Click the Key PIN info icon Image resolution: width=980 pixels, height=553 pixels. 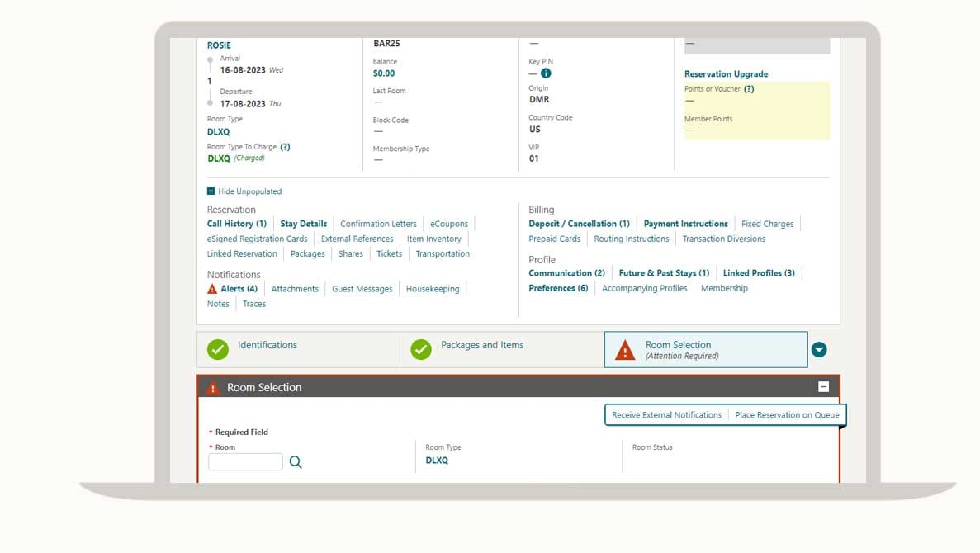[546, 73]
